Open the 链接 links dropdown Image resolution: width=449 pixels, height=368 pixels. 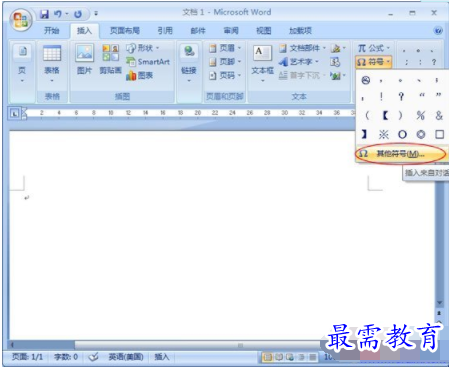point(189,64)
